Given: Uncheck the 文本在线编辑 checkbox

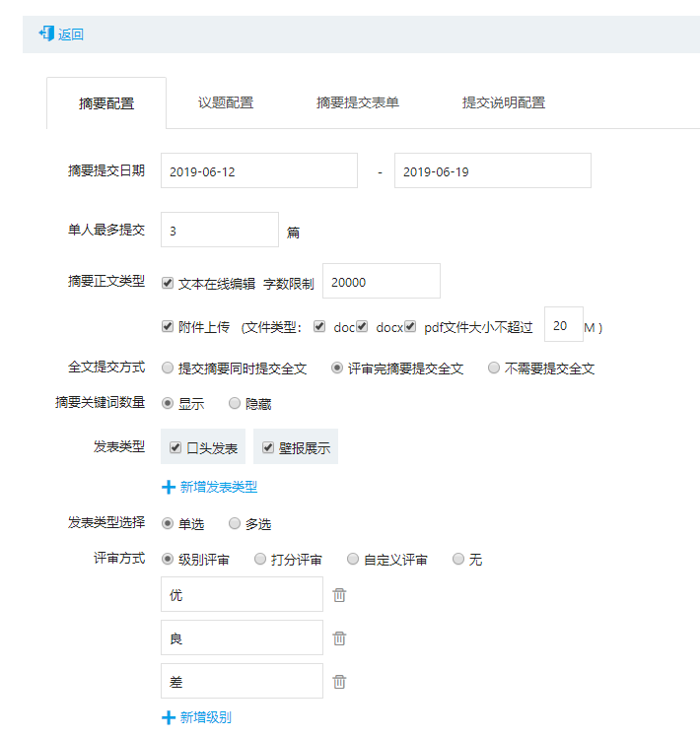Looking at the screenshot, I should pos(168,283).
